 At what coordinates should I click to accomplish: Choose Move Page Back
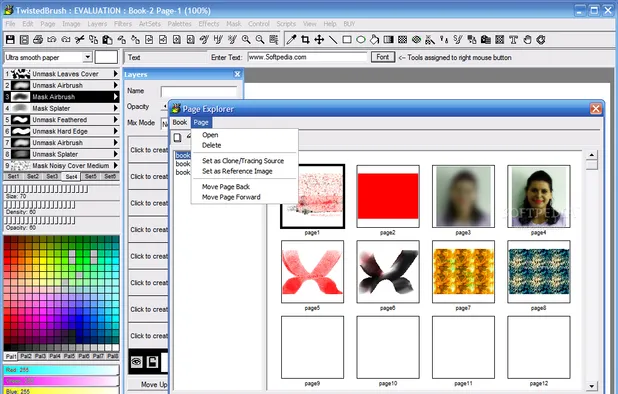[226, 187]
